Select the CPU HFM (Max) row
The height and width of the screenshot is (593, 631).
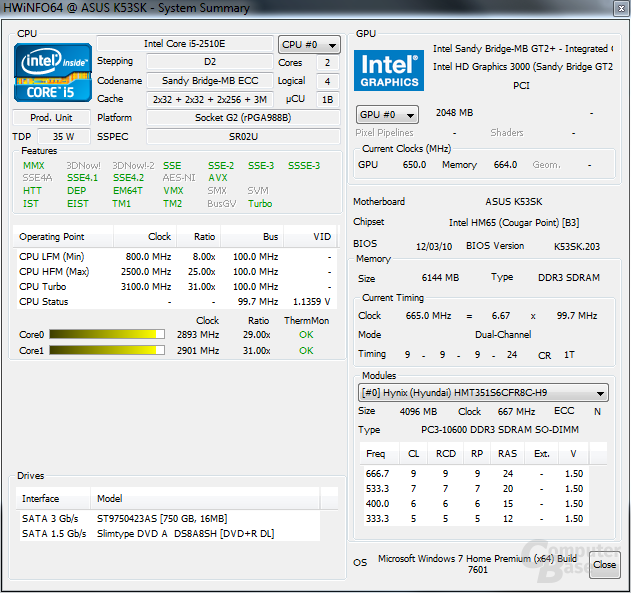[175, 272]
